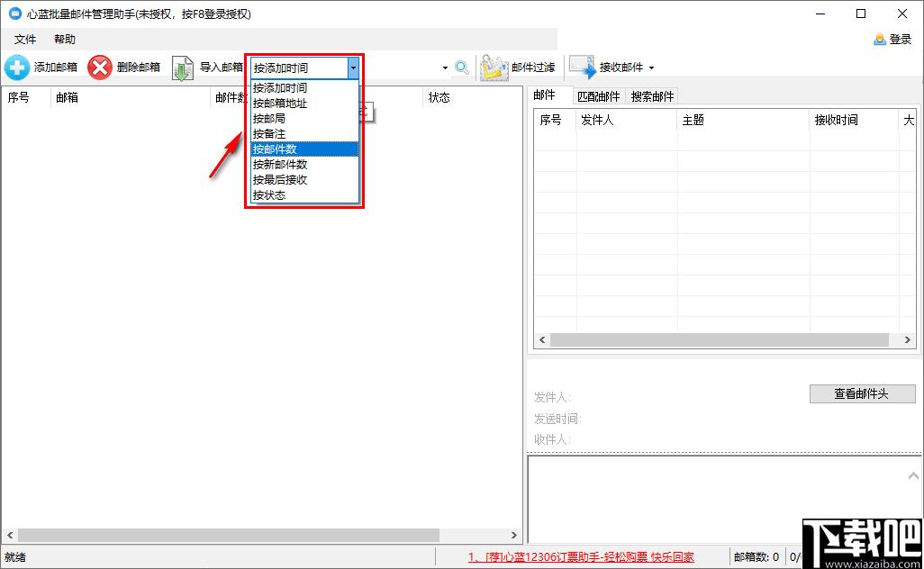This screenshot has height=569, width=924.
Task: Minimize the application window
Action: [820, 14]
